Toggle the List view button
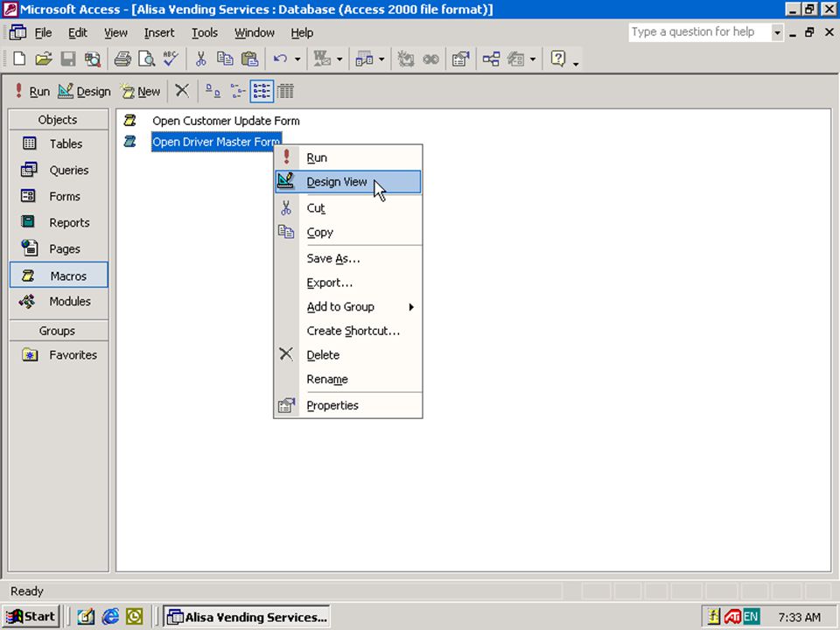The height and width of the screenshot is (630, 840). pos(262,91)
